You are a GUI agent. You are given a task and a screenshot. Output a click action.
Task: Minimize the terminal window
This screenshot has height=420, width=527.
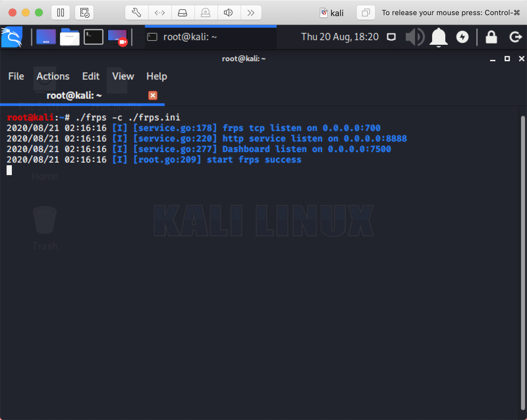pos(493,59)
